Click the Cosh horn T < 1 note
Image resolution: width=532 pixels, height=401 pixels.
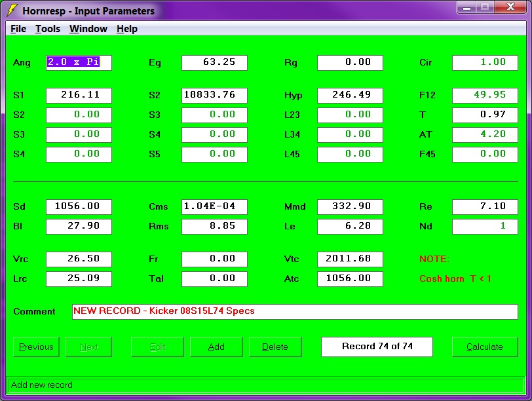point(455,279)
